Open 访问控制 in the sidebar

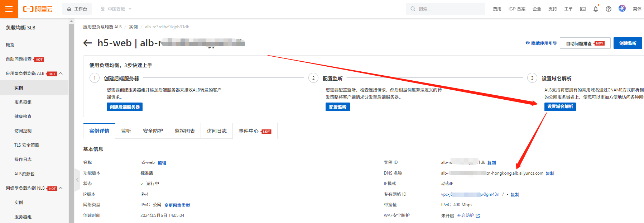point(23,131)
